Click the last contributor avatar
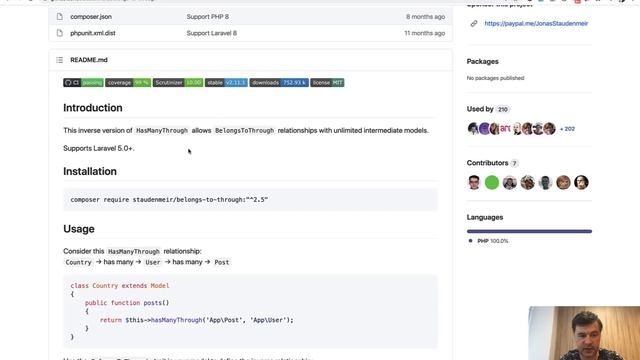The width and height of the screenshot is (640, 360). point(581,182)
